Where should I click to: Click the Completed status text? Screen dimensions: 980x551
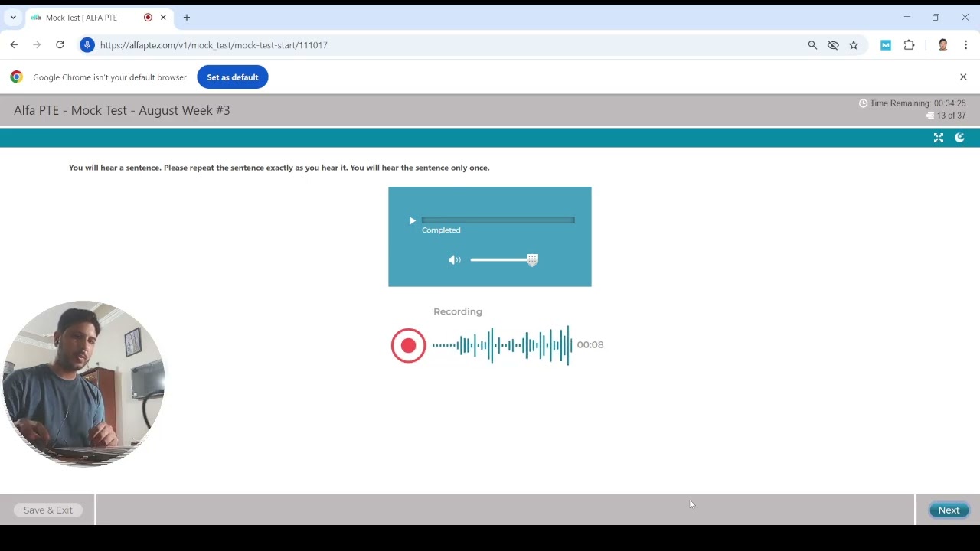tap(441, 230)
